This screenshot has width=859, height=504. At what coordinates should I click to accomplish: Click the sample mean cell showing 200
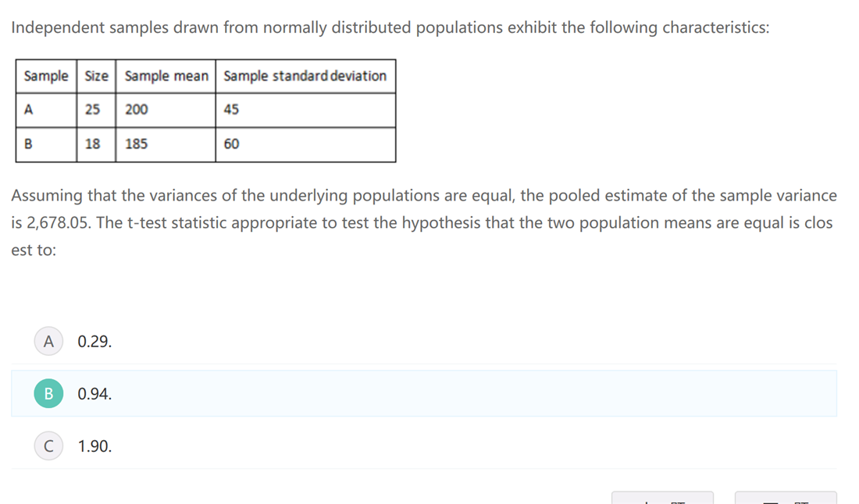click(x=166, y=110)
